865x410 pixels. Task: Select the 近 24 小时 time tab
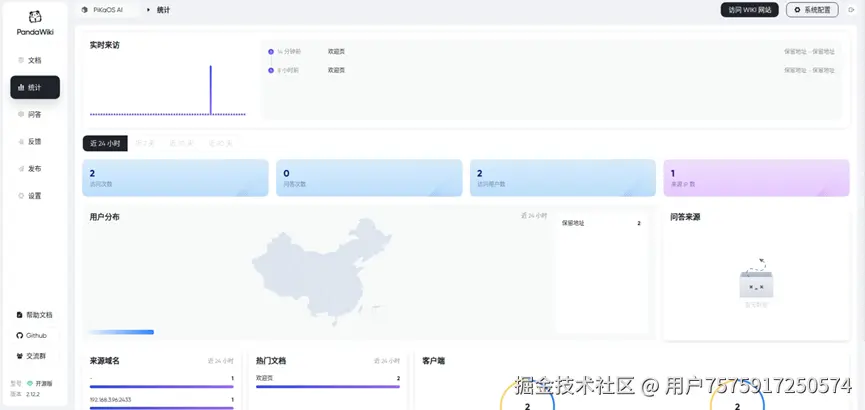click(x=105, y=143)
